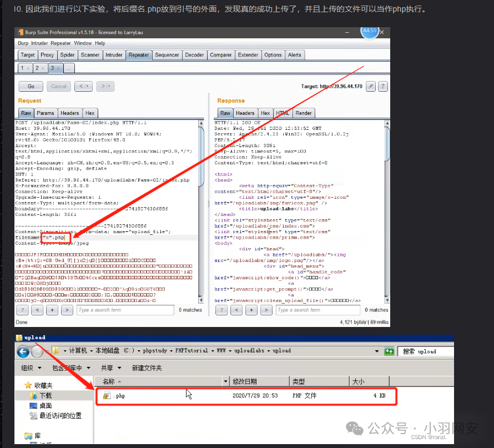Switch to the Scanner tab

[x=90, y=55]
